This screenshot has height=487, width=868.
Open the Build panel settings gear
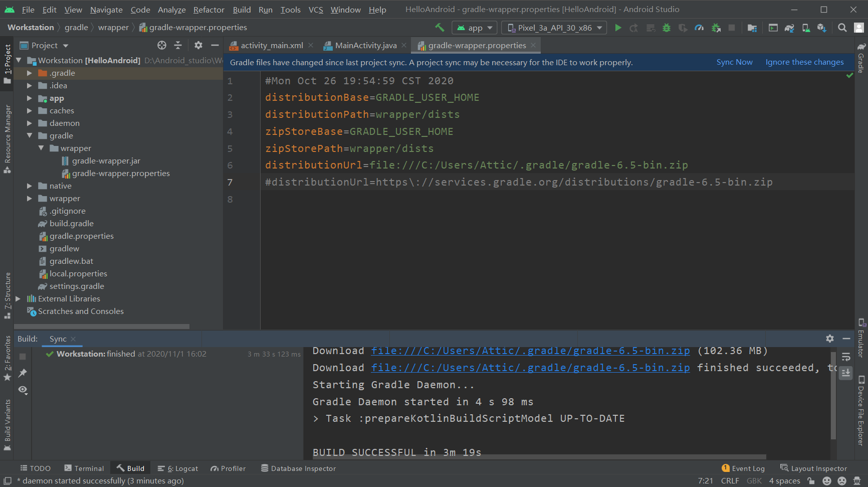(830, 339)
